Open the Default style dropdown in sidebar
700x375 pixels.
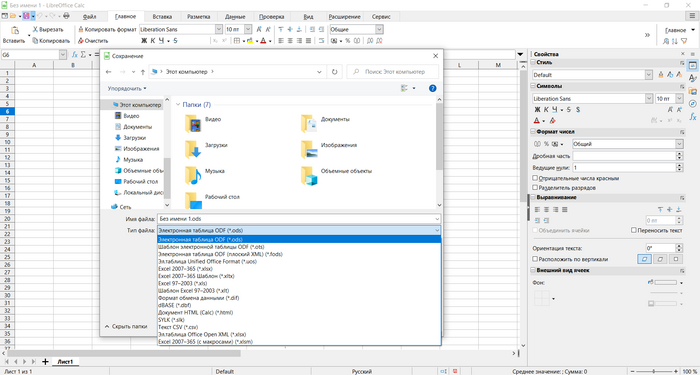(649, 75)
